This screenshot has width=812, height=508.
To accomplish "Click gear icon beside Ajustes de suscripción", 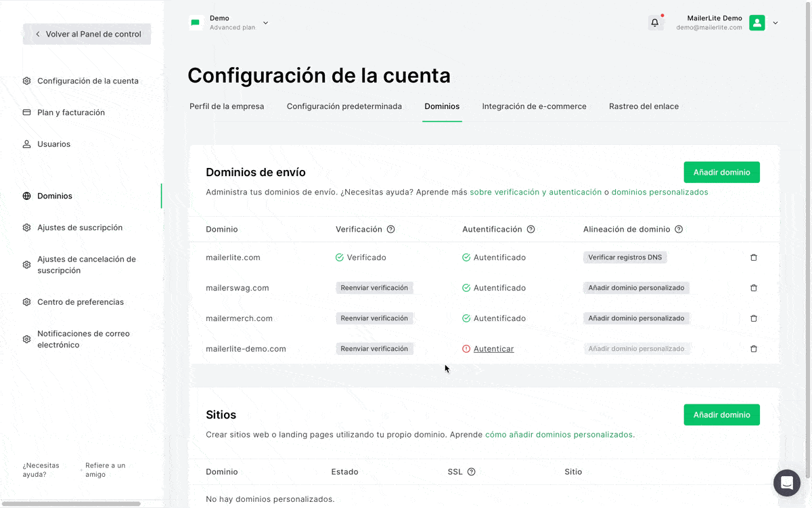I will click(26, 228).
